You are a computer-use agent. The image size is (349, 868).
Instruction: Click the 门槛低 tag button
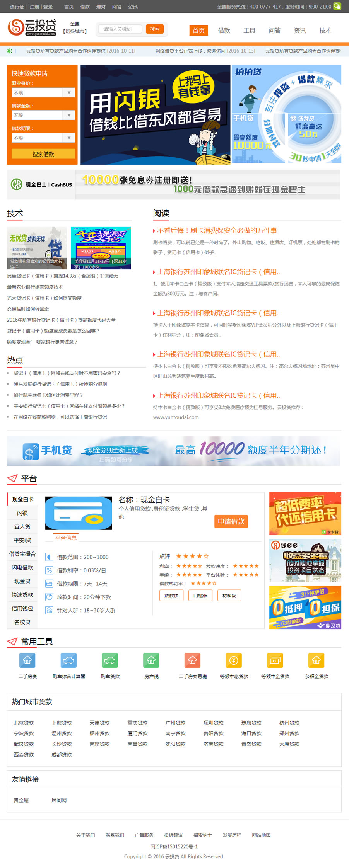[x=200, y=596]
